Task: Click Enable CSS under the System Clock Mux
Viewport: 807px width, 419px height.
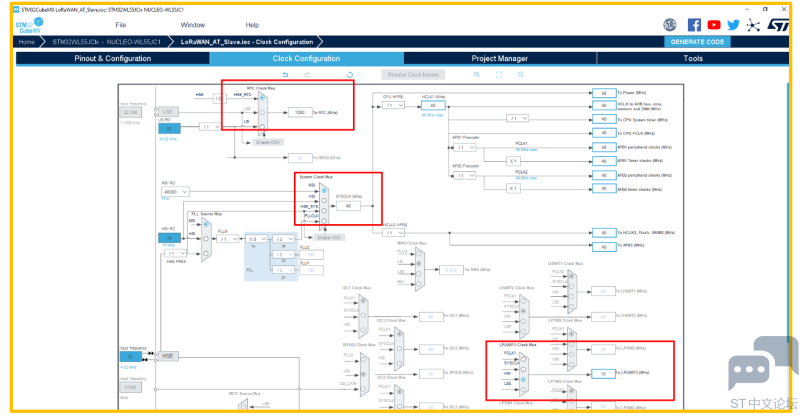Action: click(x=329, y=237)
